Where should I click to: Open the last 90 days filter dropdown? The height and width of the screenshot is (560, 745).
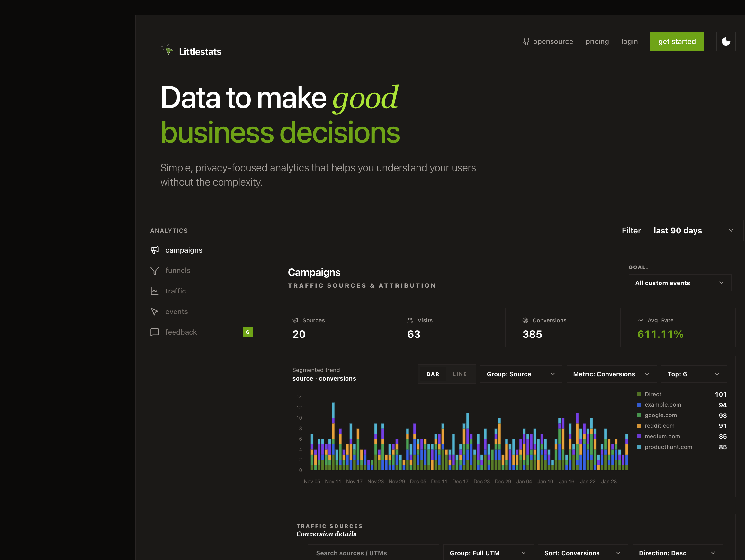694,231
